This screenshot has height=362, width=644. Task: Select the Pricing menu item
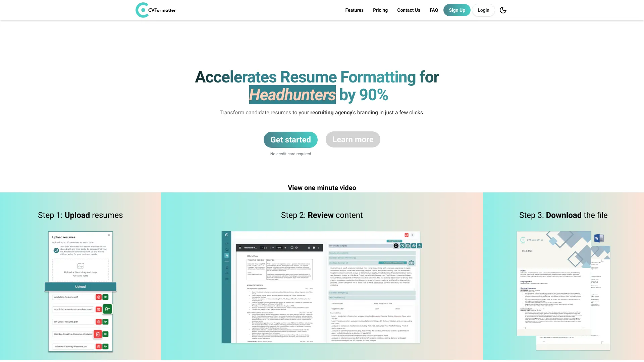point(380,10)
